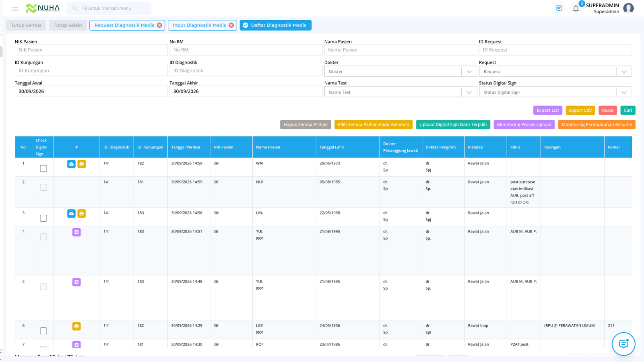This screenshot has height=362, width=644.
Task: Close the Request Diagnostik Medis tab
Action: coord(159,25)
